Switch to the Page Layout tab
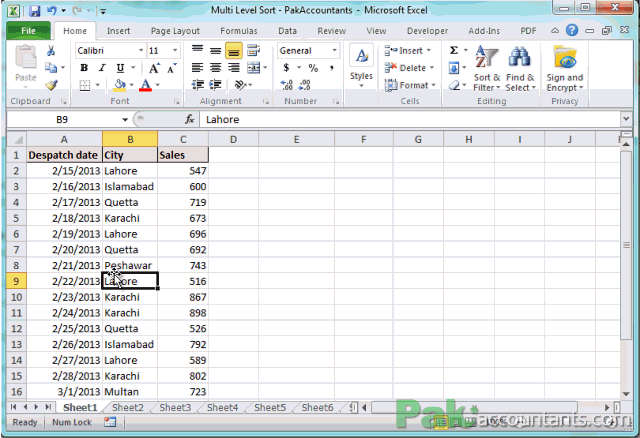The image size is (640, 438). pyautogui.click(x=175, y=31)
